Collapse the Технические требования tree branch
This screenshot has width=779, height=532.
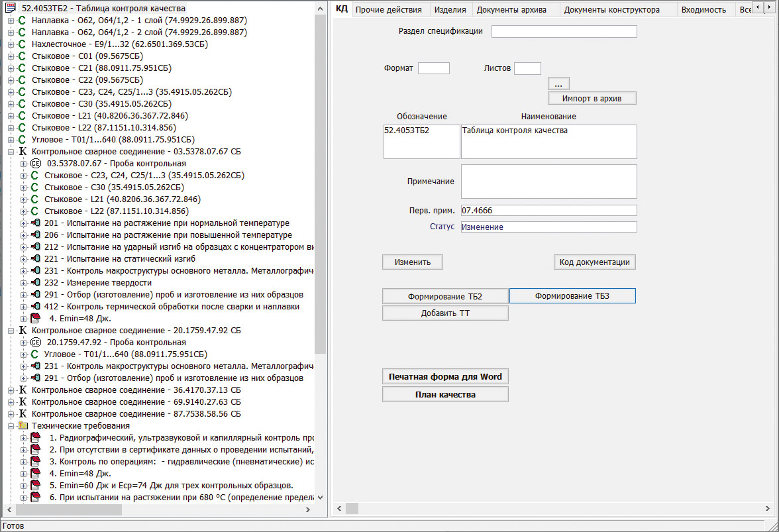[x=11, y=426]
